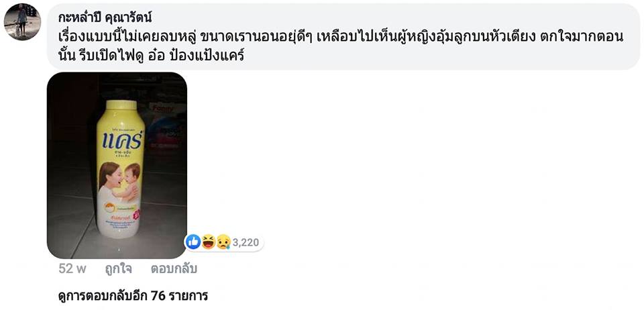Click ตอบกลับ to reply to comment
The image size is (644, 310).
point(174,269)
